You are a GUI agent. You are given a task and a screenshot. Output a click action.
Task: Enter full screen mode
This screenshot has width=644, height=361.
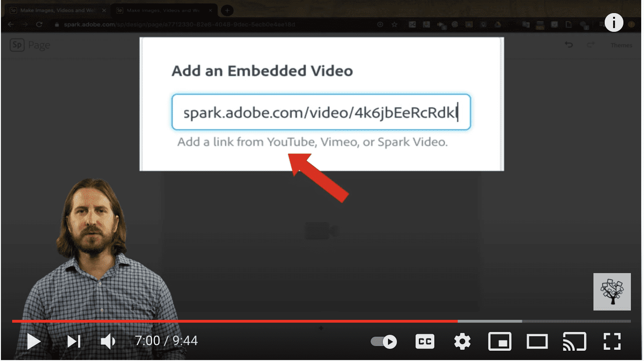[x=612, y=342]
